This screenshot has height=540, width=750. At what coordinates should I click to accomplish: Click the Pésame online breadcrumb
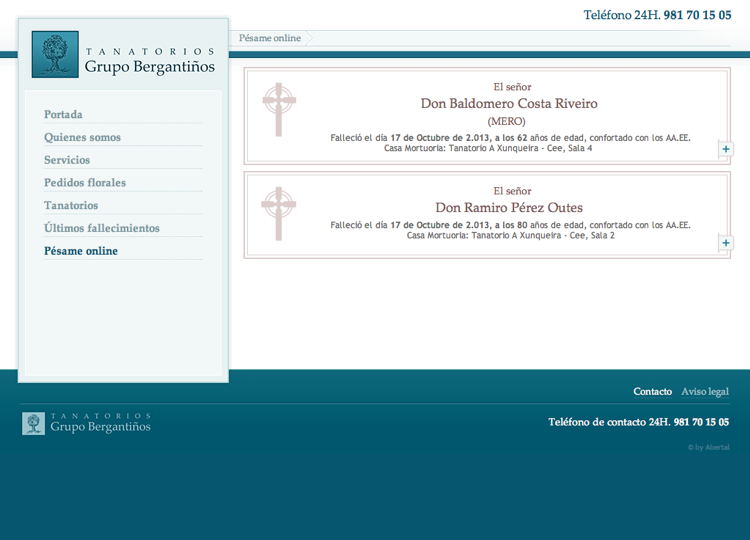(270, 38)
